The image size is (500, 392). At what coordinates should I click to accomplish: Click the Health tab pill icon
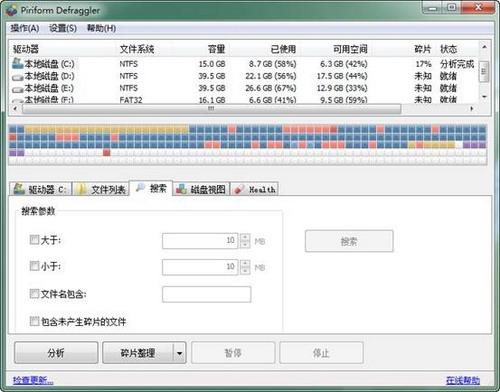pos(239,189)
